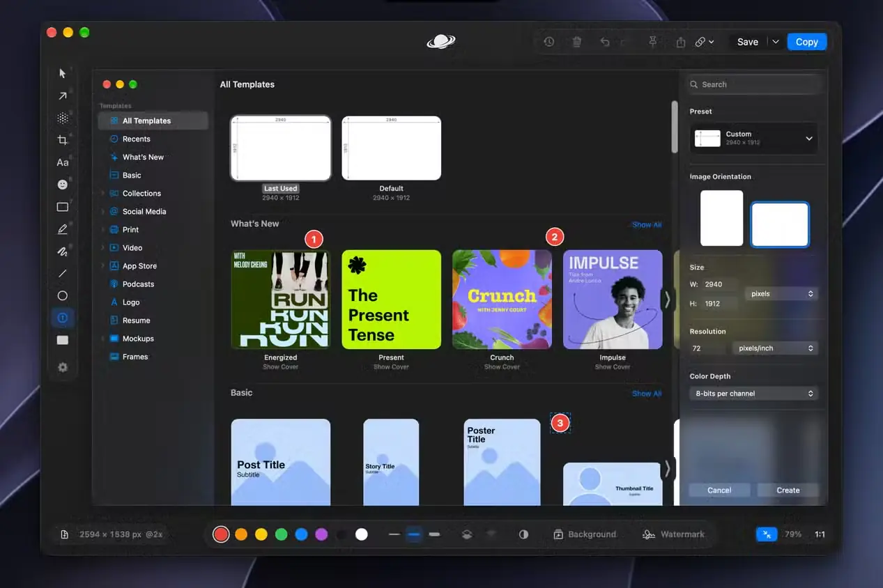Screen dimensions: 883x588
Task: Undo the last action
Action: click(x=604, y=42)
